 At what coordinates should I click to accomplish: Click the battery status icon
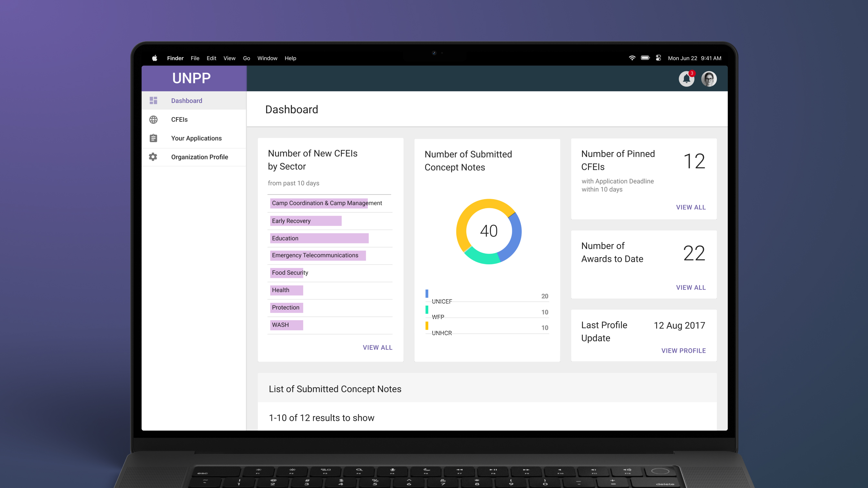click(645, 58)
